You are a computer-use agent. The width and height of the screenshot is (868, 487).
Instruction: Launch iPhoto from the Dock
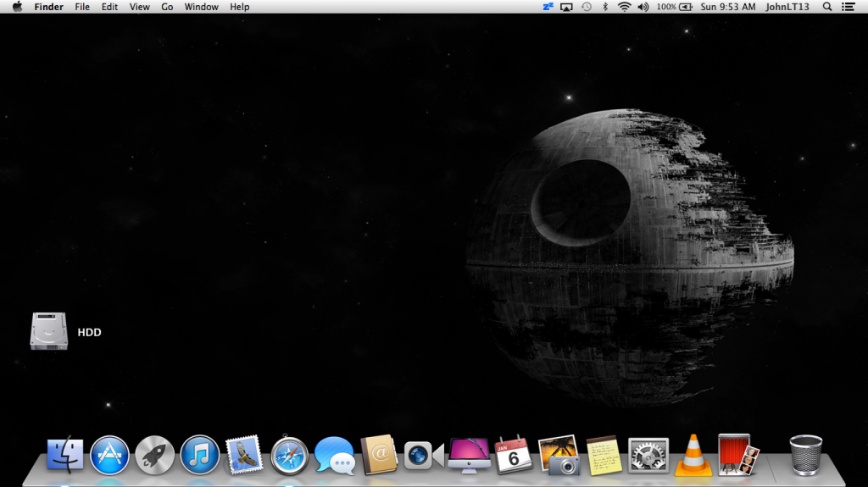point(559,455)
